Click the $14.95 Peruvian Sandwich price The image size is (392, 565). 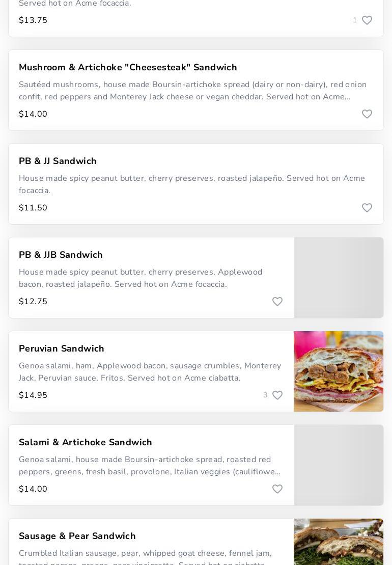coord(33,395)
